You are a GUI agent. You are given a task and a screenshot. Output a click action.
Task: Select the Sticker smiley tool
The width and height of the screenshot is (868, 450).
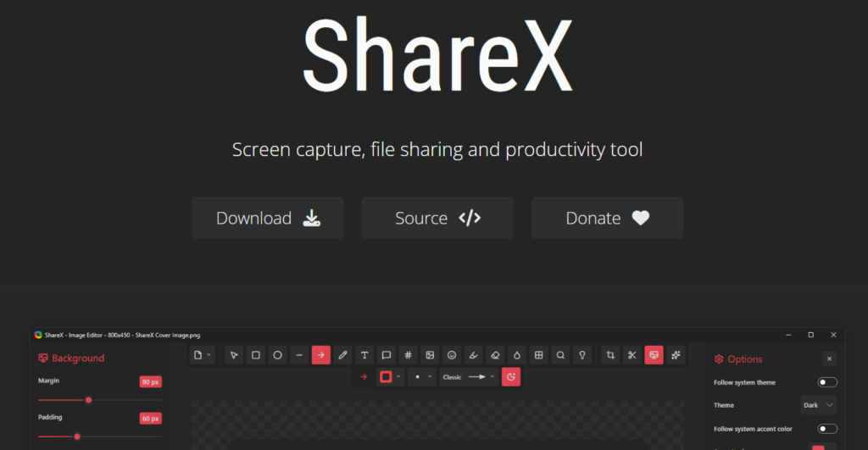(x=452, y=355)
